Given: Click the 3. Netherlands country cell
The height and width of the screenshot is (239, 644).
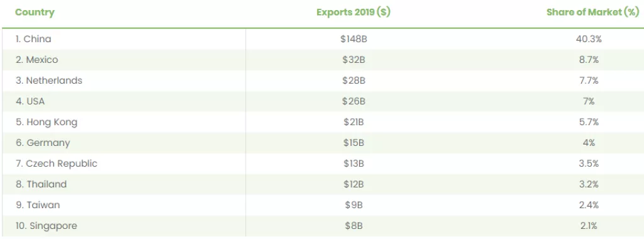Looking at the screenshot, I should click(49, 81).
